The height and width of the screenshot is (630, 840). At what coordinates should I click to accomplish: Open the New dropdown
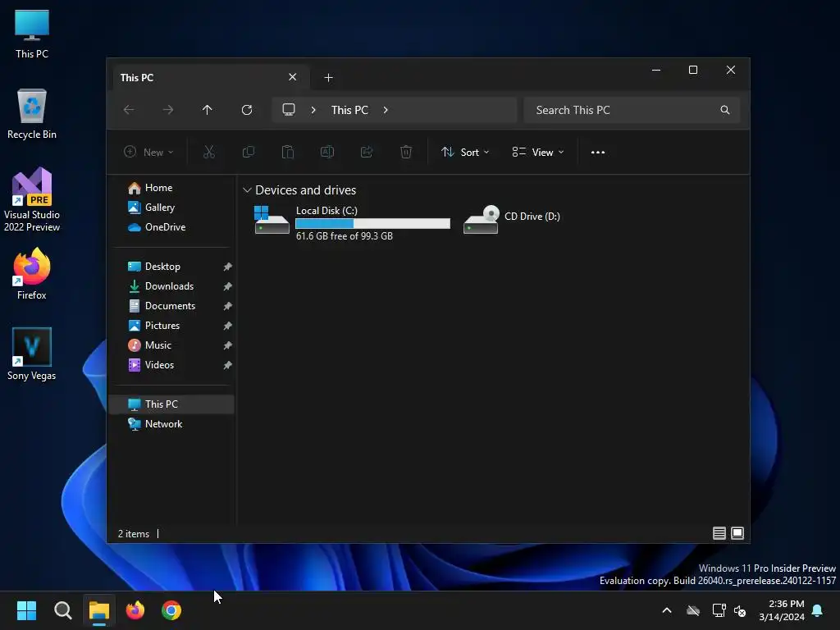(148, 152)
